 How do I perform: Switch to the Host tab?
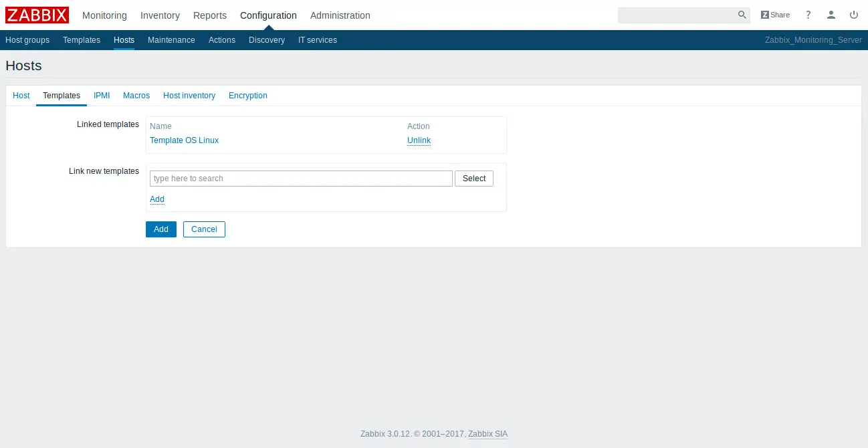point(21,96)
